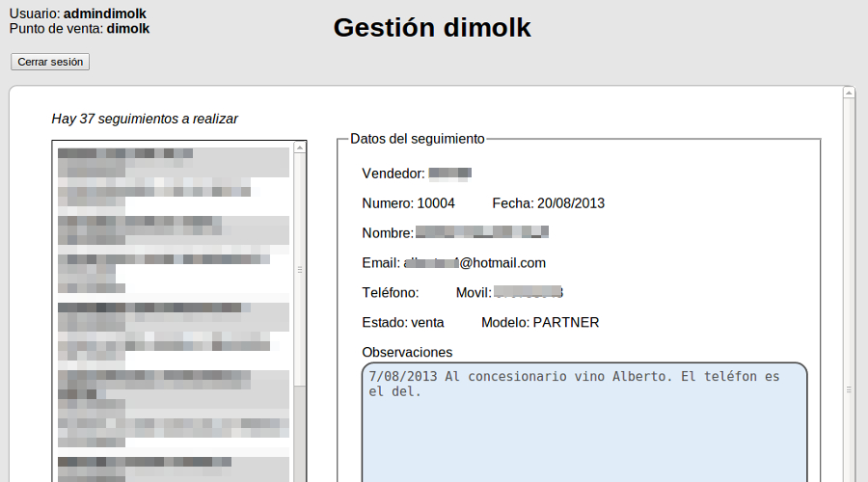Click the Modelo value PARTNER
The image size is (868, 482).
click(565, 322)
